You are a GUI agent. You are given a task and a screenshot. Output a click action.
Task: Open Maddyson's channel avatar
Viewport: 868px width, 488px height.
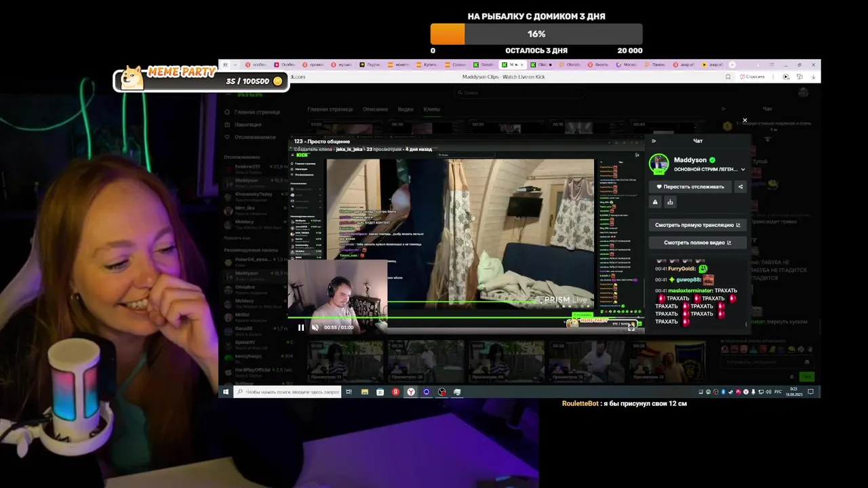(658, 163)
